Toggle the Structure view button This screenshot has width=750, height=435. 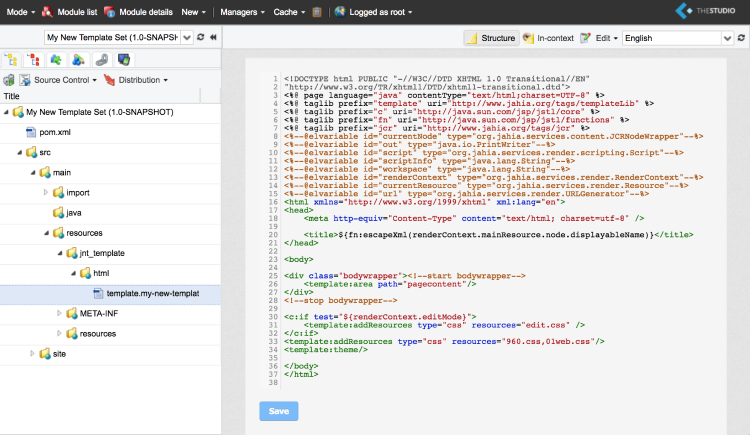[x=492, y=38]
